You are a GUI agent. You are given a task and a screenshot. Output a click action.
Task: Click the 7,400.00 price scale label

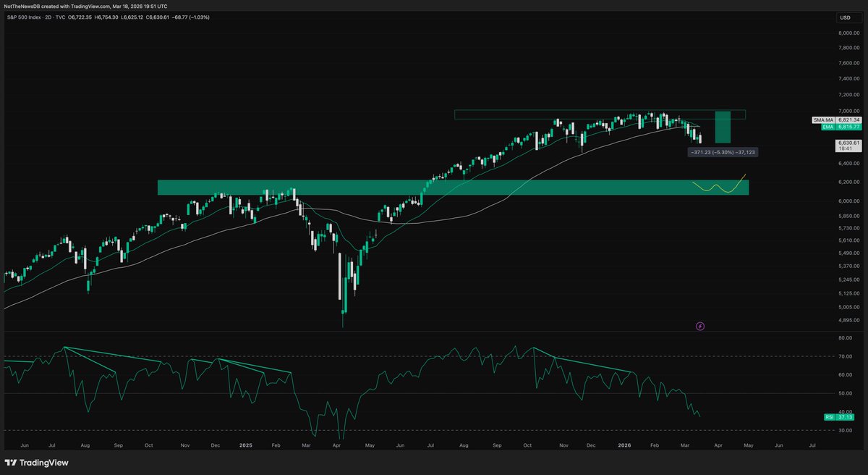click(850, 79)
